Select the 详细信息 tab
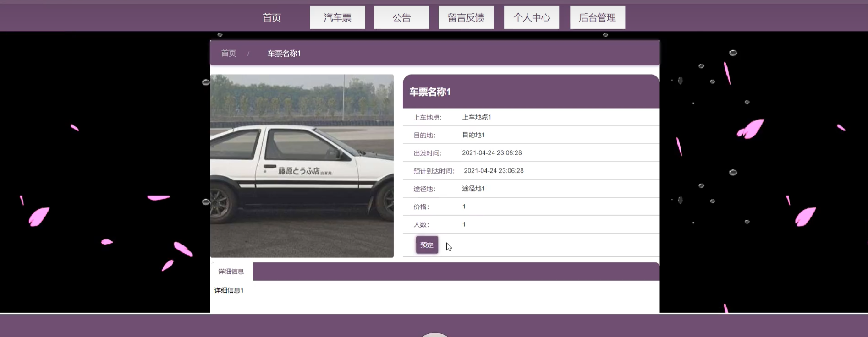Screen dimensions: 868x337 pos(231,272)
